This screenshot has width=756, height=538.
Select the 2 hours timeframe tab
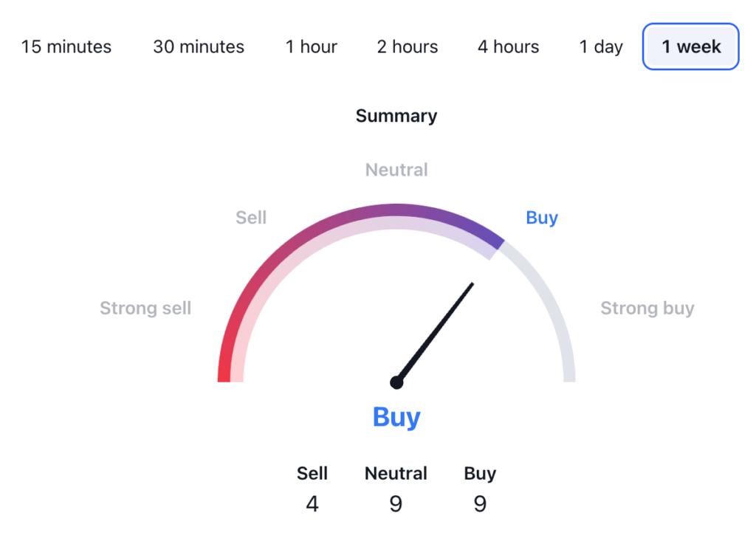[x=408, y=46]
